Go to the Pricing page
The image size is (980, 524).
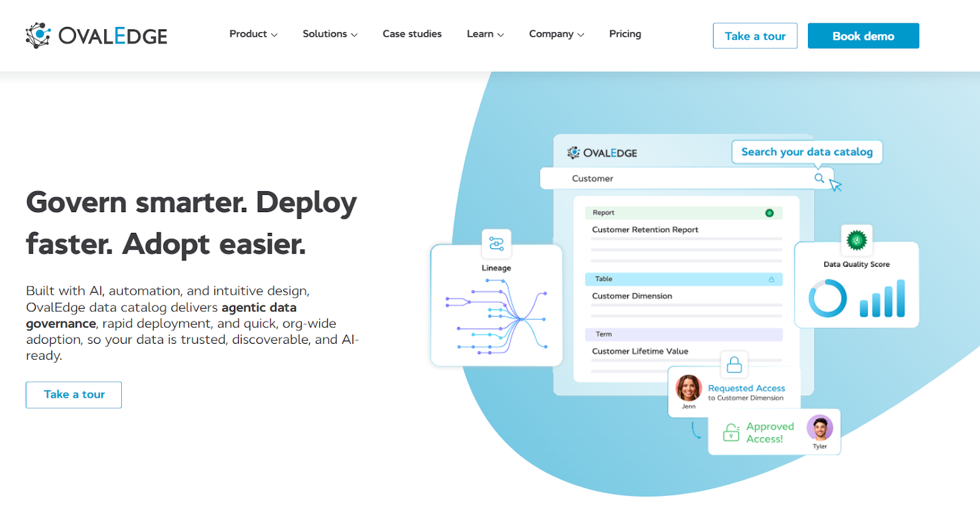click(x=625, y=34)
